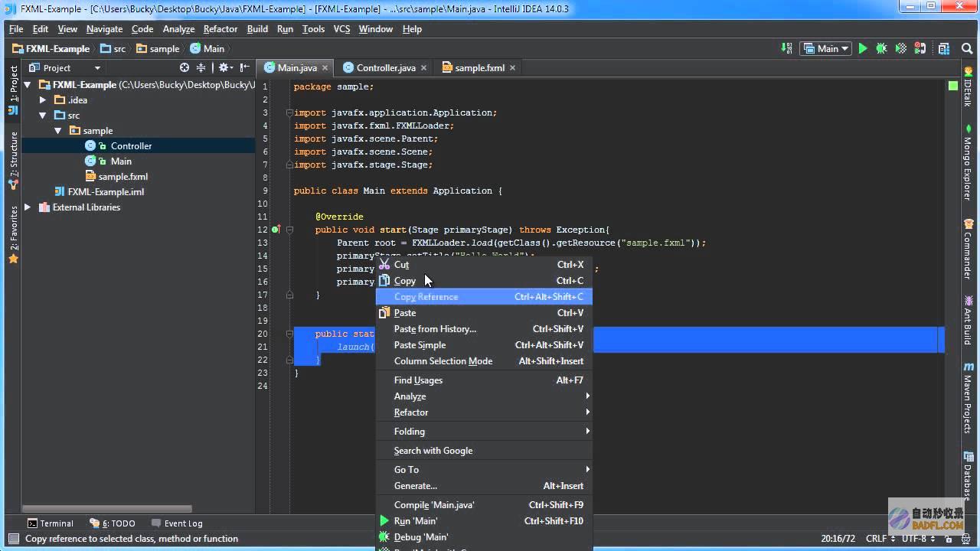The height and width of the screenshot is (551, 980).
Task: Open the File menu
Action: (16, 29)
